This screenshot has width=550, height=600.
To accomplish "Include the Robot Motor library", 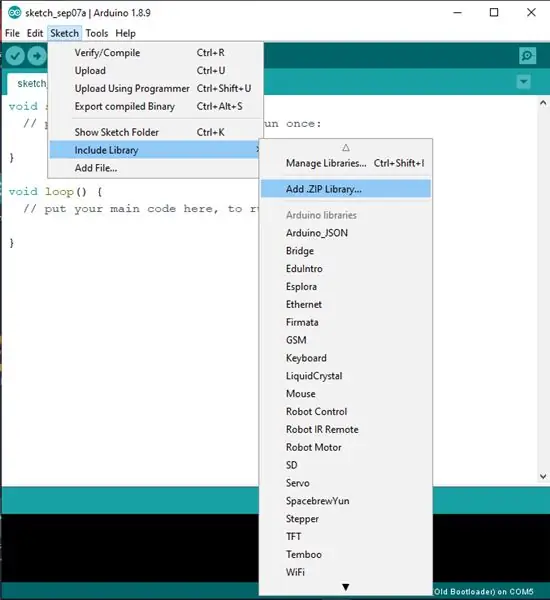I will pos(346,447).
